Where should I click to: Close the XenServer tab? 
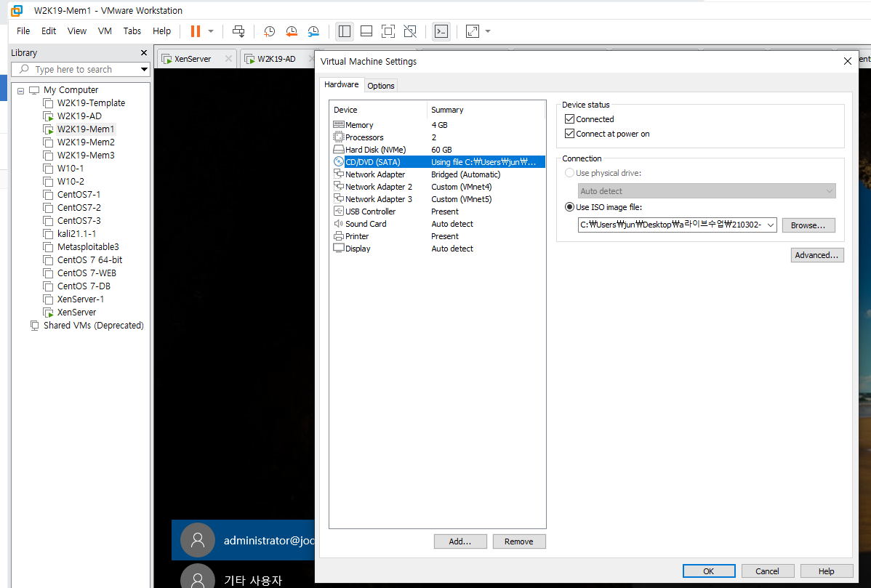click(x=228, y=59)
